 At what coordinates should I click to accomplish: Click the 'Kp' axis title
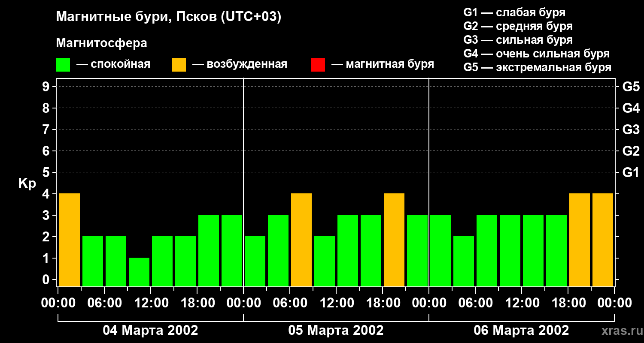coord(27,184)
